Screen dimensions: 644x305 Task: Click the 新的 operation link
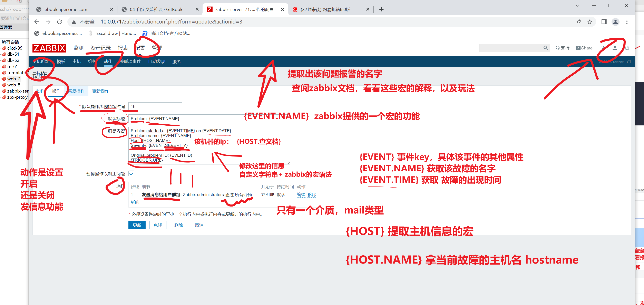135,202
